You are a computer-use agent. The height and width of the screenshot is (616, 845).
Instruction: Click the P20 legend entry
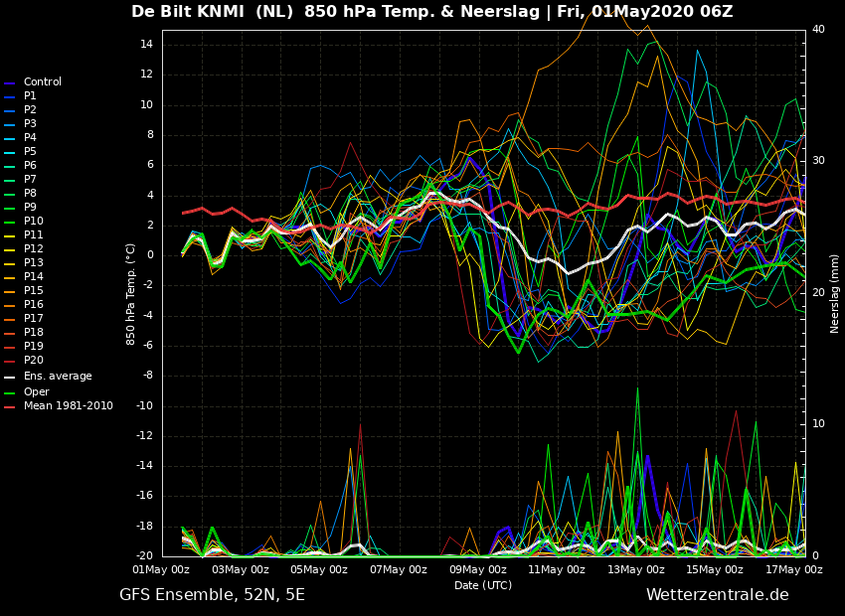click(x=24, y=361)
